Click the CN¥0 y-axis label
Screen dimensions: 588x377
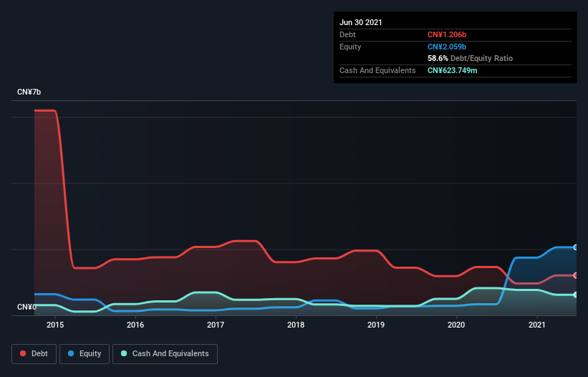pyautogui.click(x=26, y=307)
